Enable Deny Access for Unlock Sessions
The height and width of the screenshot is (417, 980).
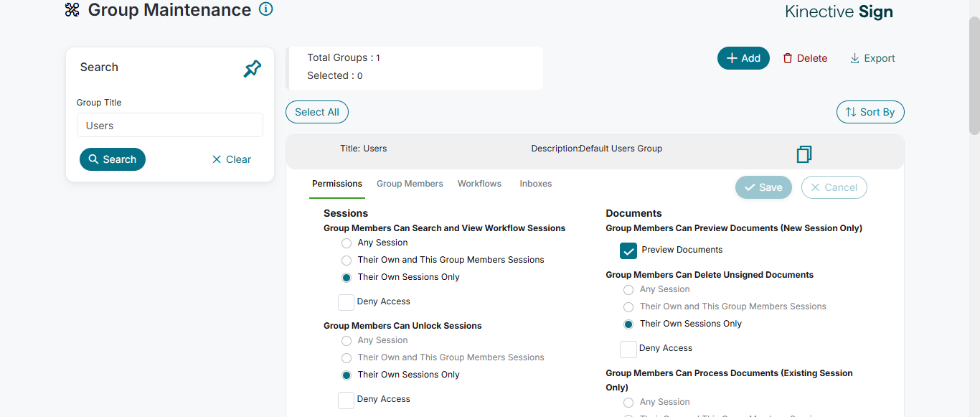point(347,400)
